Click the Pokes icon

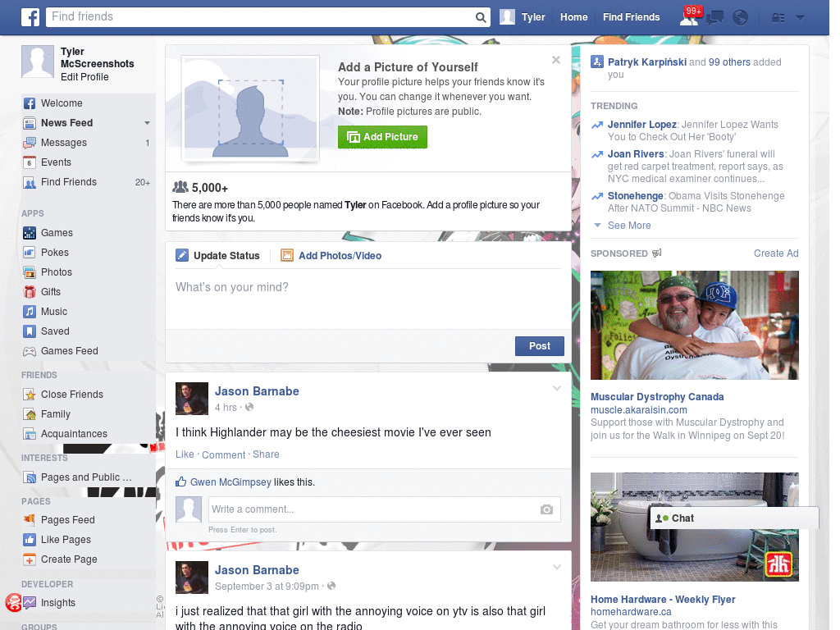point(30,253)
